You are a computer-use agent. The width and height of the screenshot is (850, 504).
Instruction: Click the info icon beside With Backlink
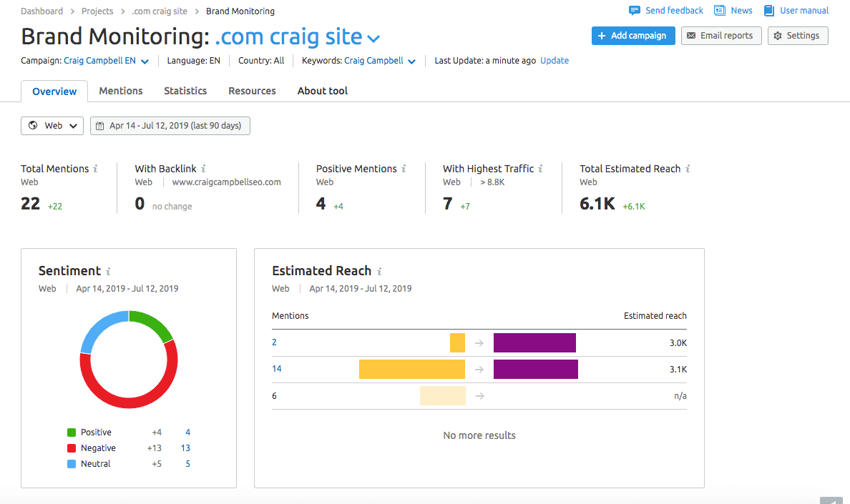[203, 169]
